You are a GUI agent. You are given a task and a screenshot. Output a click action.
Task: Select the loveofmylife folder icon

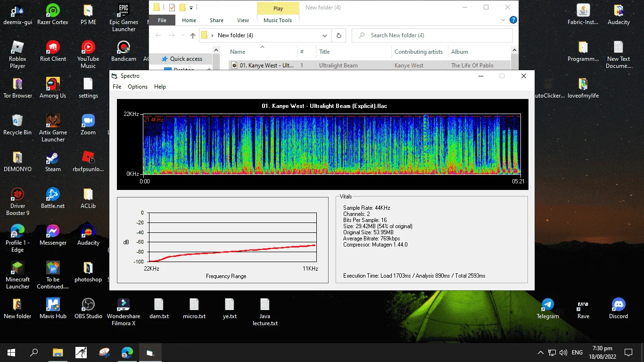[x=583, y=88]
